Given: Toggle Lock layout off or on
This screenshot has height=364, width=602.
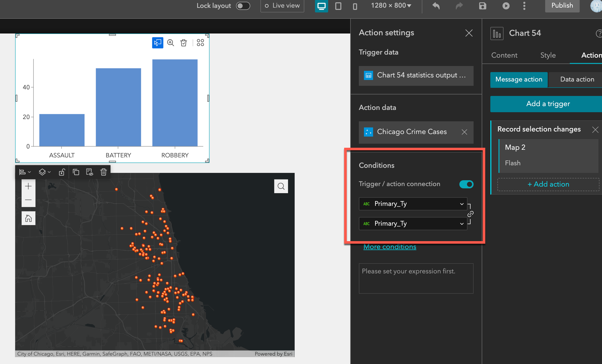Looking at the screenshot, I should 242,6.
